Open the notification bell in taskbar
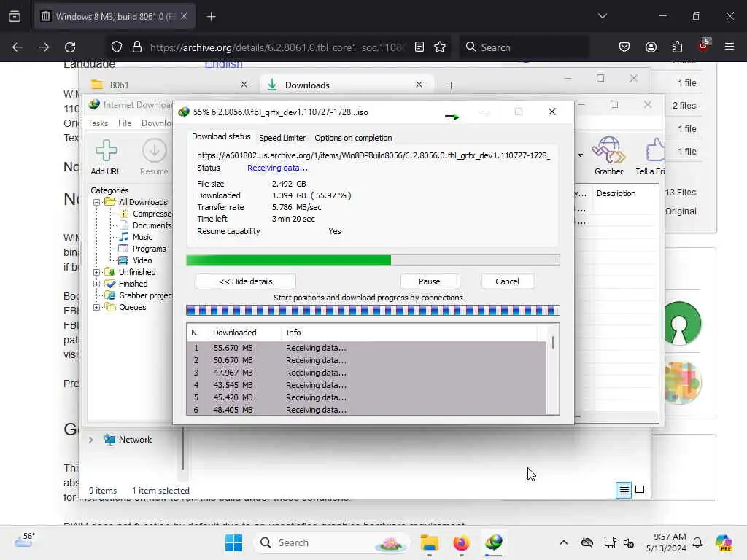The image size is (747, 560). pyautogui.click(x=697, y=542)
